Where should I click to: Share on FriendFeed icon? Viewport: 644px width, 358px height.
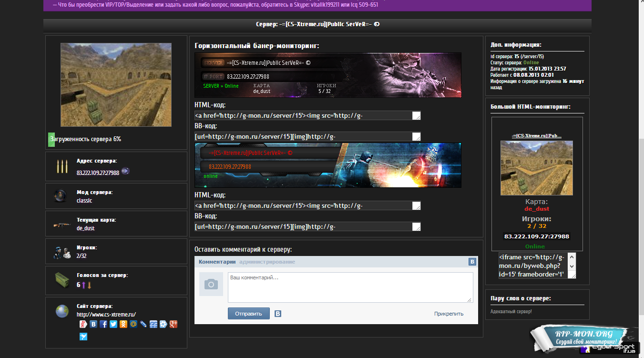click(153, 324)
